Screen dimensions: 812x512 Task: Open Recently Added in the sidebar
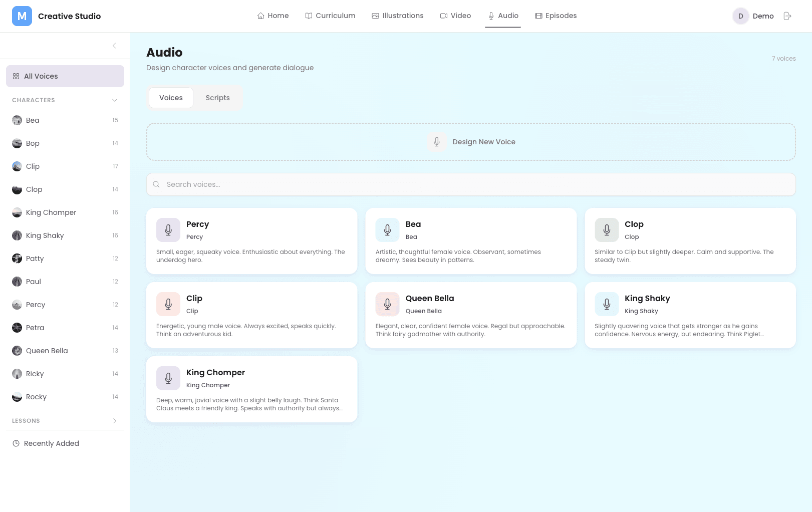point(51,443)
